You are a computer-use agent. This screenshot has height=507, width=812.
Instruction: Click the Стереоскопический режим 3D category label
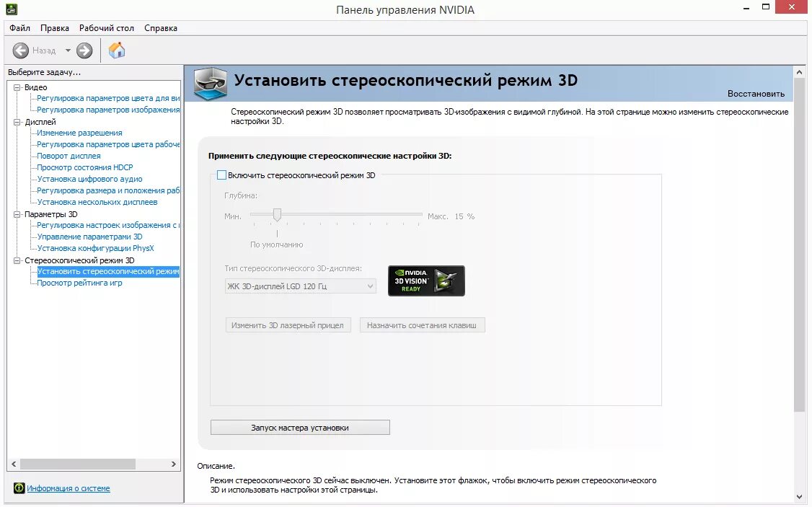[x=79, y=260]
